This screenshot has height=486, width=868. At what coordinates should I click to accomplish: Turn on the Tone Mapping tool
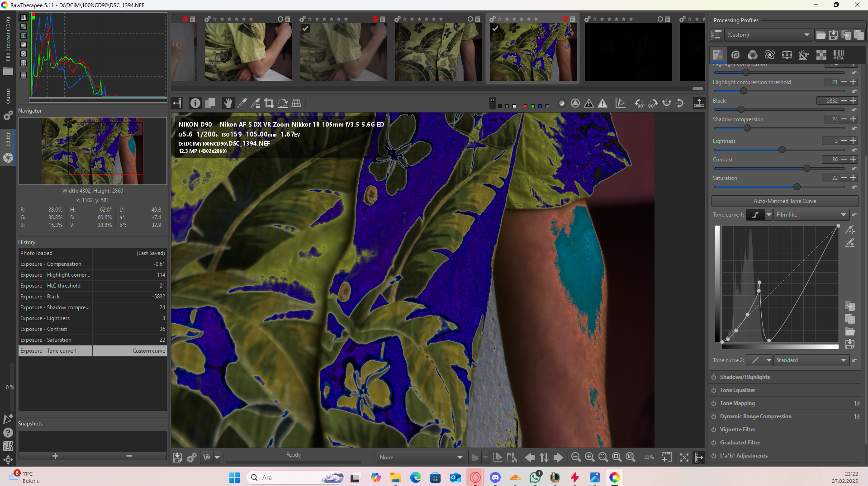pyautogui.click(x=714, y=403)
